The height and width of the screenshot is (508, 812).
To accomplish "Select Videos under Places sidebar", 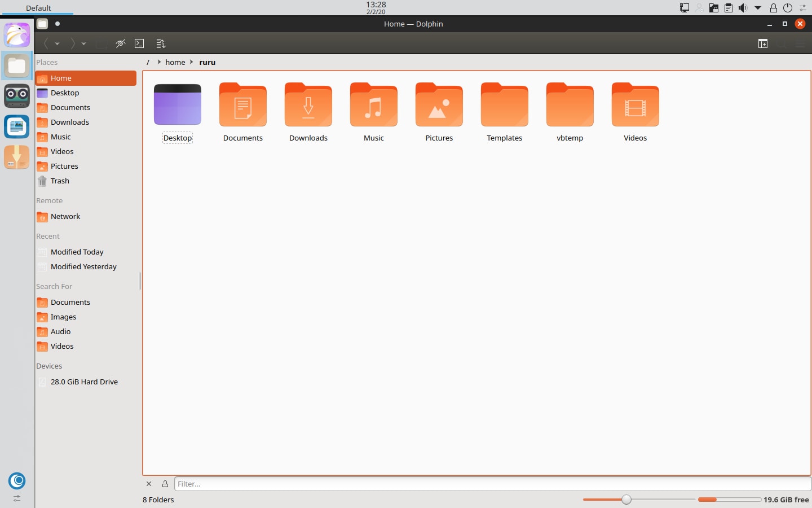I will pos(86,151).
